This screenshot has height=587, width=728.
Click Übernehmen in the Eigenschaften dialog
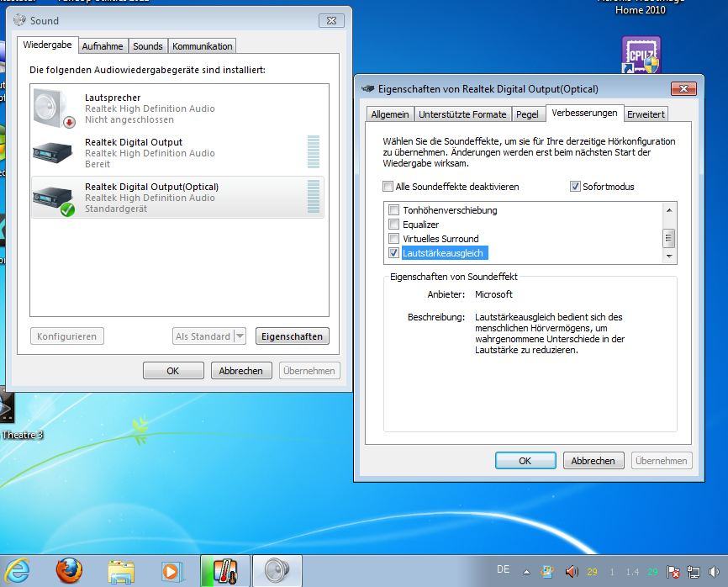click(x=662, y=461)
